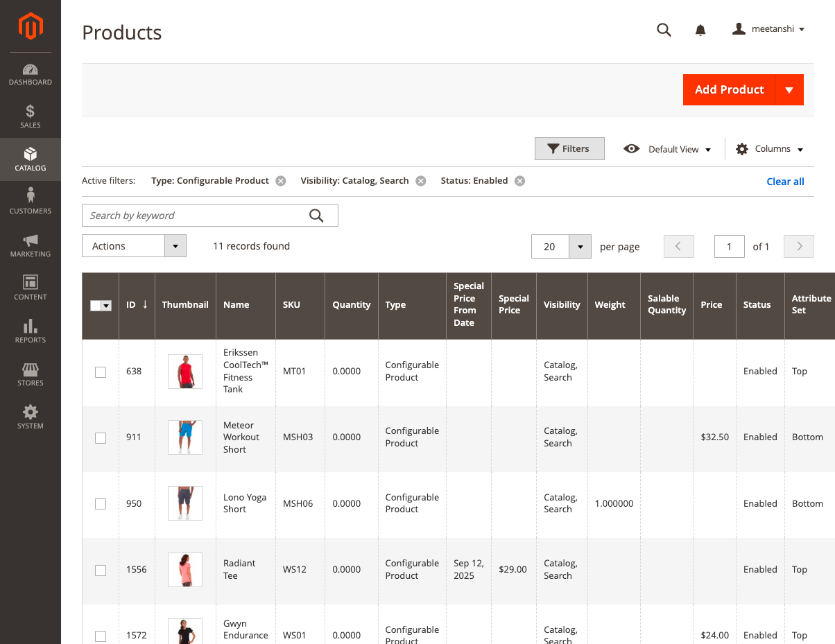Viewport: 835px width, 644px height.
Task: Click the SKU cell MSH06
Action: click(298, 504)
